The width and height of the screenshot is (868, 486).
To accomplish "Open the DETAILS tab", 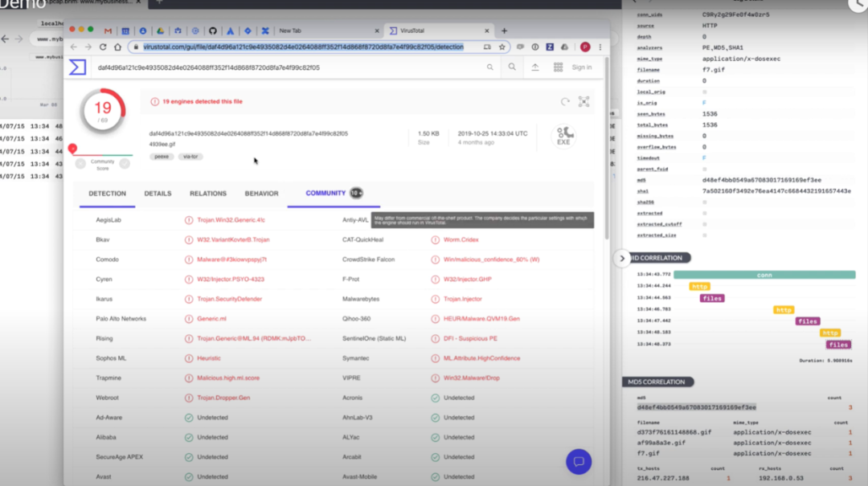I will [x=158, y=194].
